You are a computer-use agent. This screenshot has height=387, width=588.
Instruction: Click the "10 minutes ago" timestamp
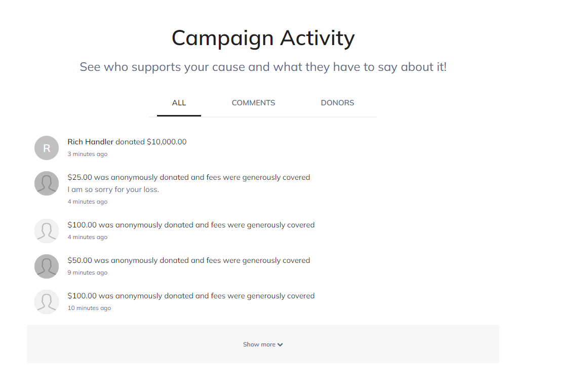89,308
